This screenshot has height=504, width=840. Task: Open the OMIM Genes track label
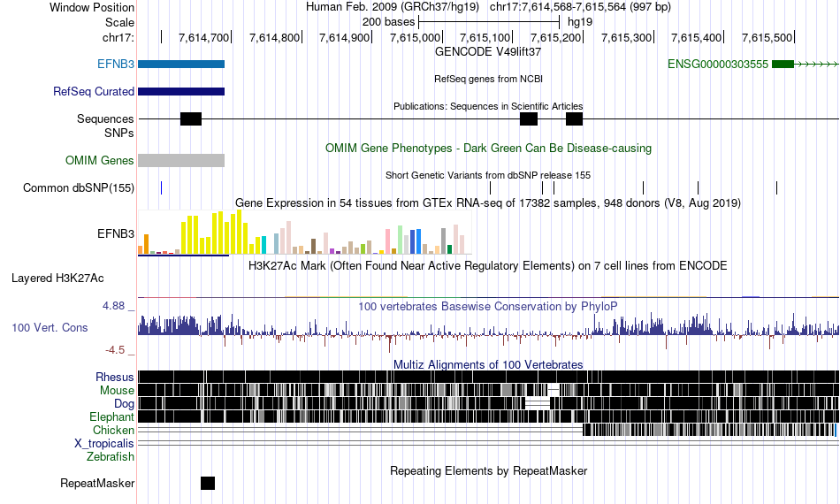(100, 161)
